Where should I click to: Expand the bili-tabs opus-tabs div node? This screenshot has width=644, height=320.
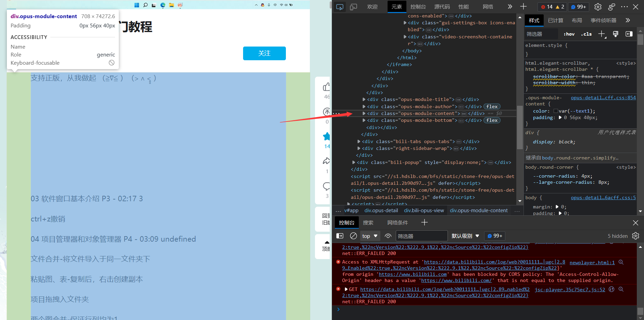(359, 141)
